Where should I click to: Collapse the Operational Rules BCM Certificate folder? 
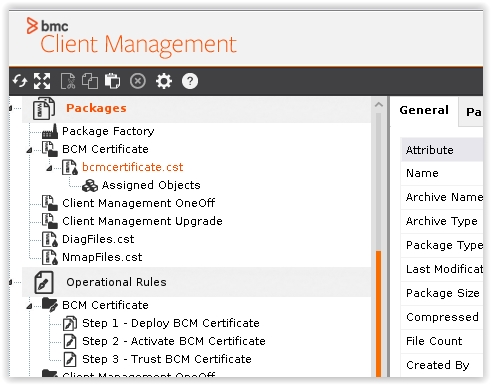(x=30, y=306)
